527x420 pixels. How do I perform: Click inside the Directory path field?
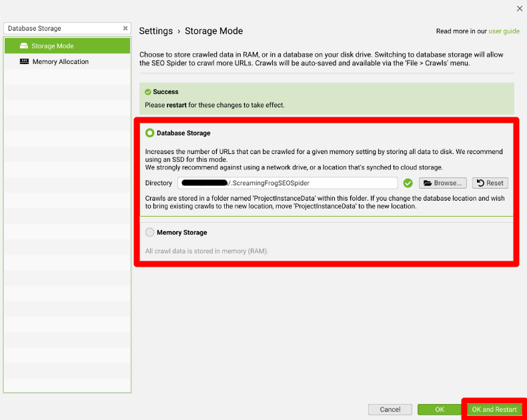point(287,183)
